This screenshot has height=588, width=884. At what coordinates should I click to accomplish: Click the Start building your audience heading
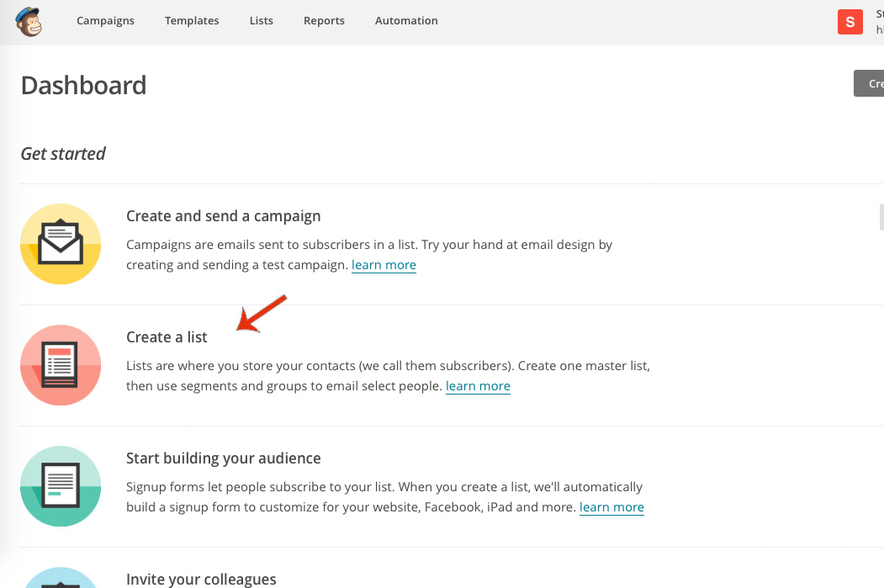click(x=223, y=458)
